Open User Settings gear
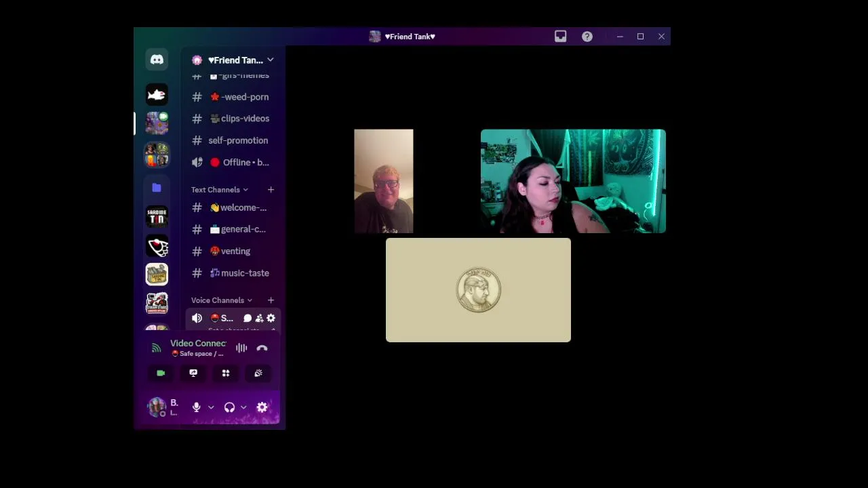Viewport: 868px width, 488px height. pyautogui.click(x=262, y=407)
